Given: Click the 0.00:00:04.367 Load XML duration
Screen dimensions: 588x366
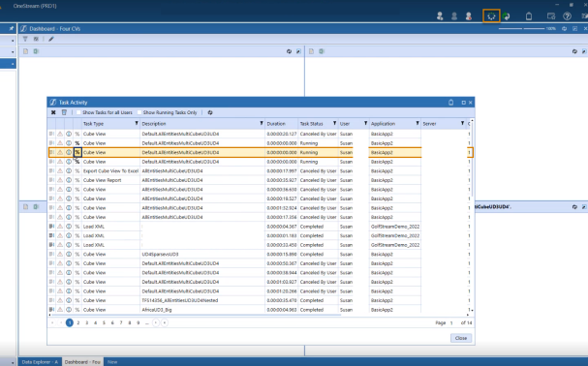Looking at the screenshot, I should click(282, 227).
